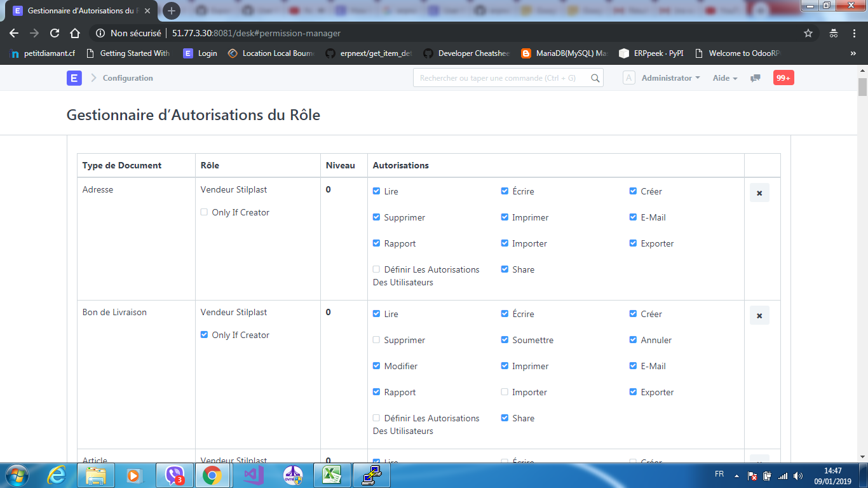Click the browser address bar URL
868x488 pixels.
coord(256,33)
